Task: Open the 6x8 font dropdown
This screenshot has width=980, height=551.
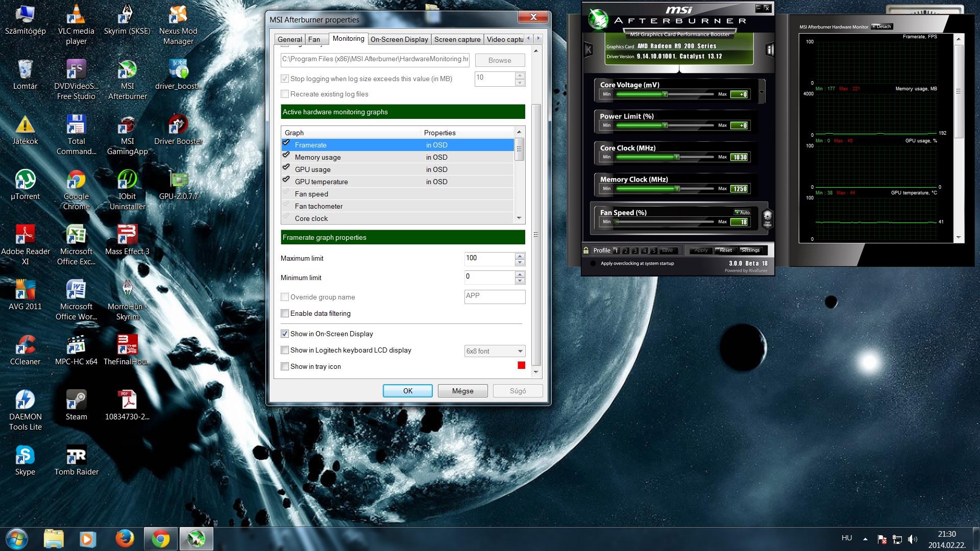Action: [x=495, y=351]
